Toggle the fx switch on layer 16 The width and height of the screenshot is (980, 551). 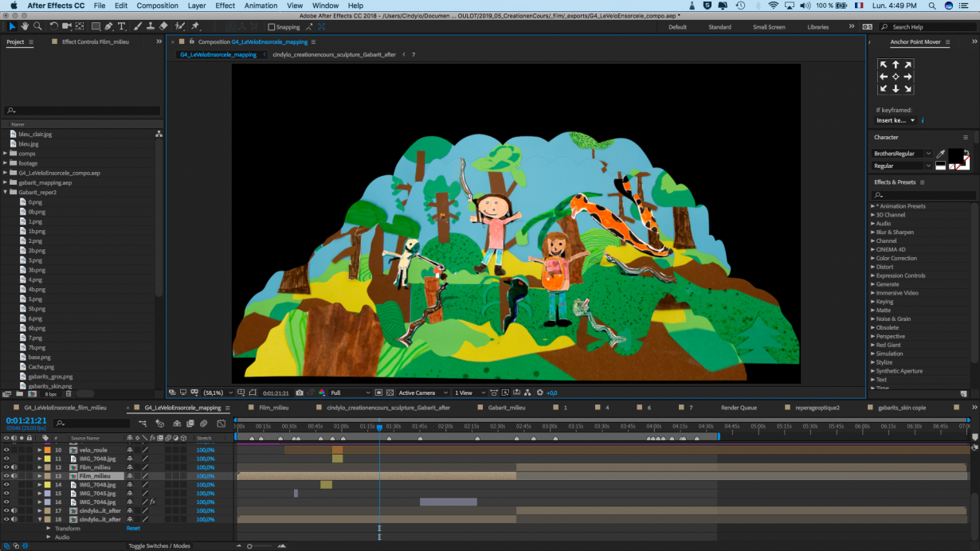click(x=152, y=502)
